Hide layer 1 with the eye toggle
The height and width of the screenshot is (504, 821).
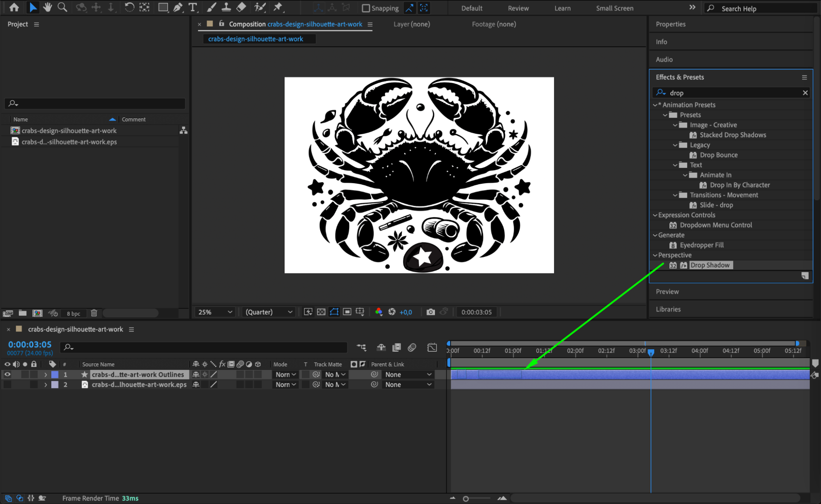(x=7, y=375)
